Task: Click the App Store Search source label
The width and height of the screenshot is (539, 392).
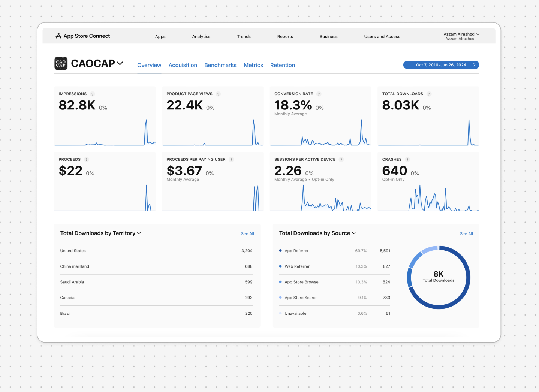Action: [301, 298]
